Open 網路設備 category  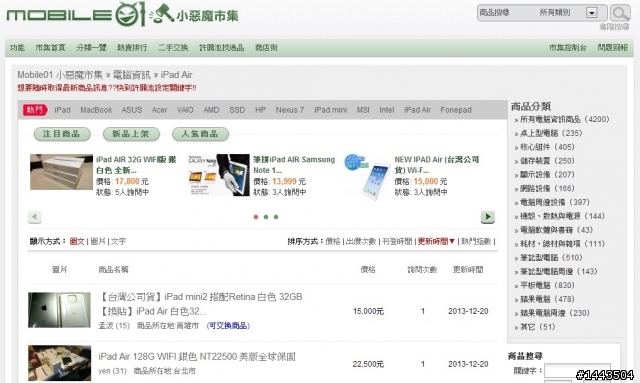[547, 189]
